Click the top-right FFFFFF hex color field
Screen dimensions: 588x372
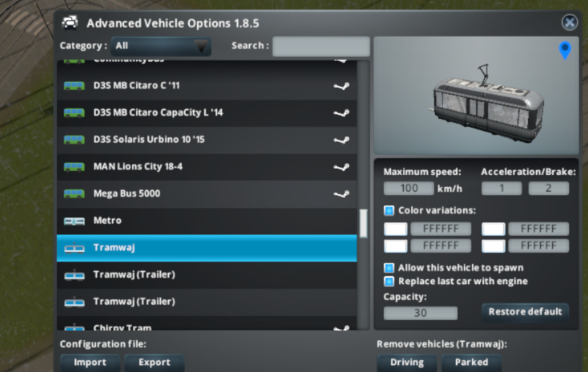click(539, 229)
